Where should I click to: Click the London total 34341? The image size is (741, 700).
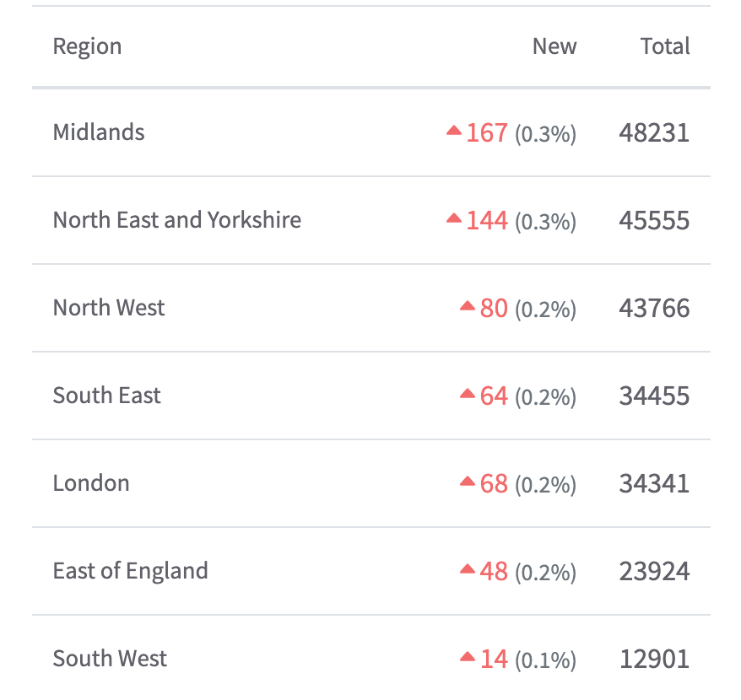(654, 484)
